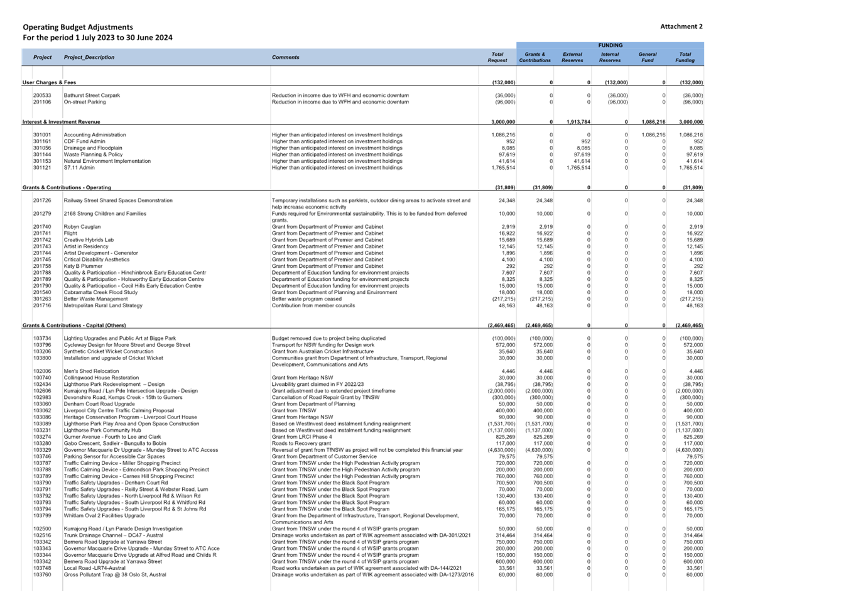Viewport: 868px width, 614px height.
Task: Select project code 200533
Action: (42, 96)
